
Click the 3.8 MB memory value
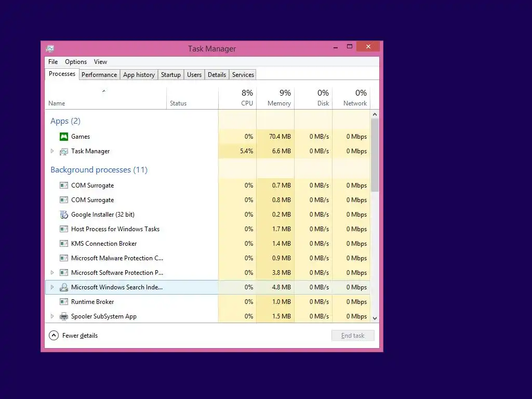point(281,272)
